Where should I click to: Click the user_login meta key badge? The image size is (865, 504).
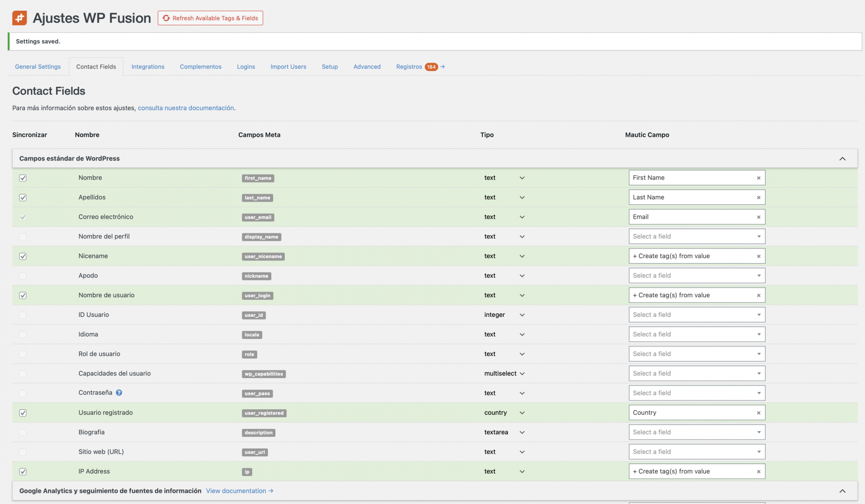click(x=257, y=296)
